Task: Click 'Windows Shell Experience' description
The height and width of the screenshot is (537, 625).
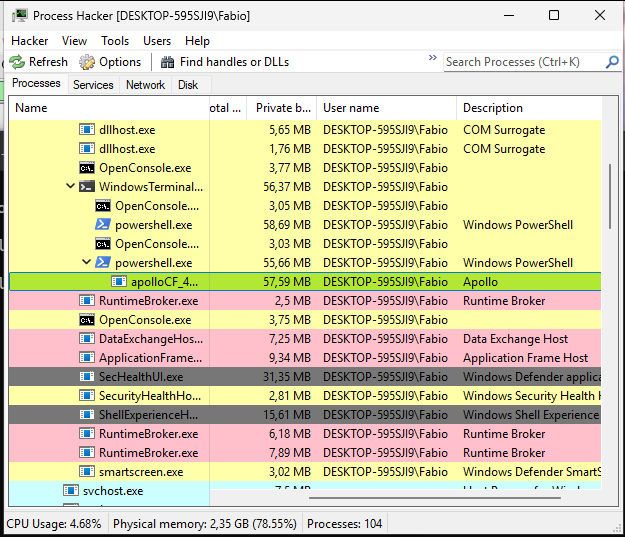Action: (x=531, y=415)
